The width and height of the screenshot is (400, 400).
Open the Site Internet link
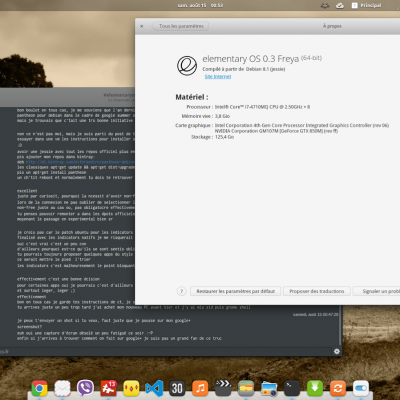click(218, 76)
